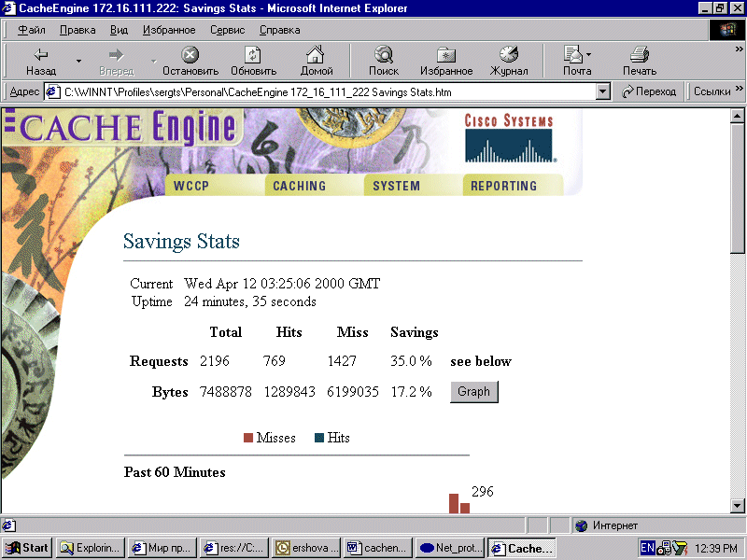Click the red Misses legend swatch

(x=248, y=438)
